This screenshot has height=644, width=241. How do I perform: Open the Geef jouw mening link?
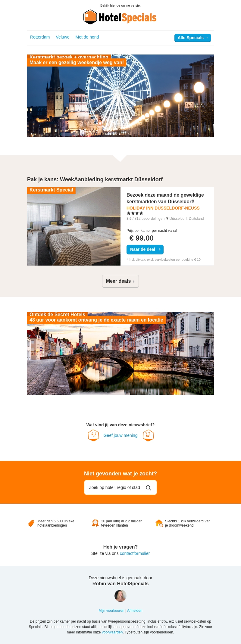point(120,435)
